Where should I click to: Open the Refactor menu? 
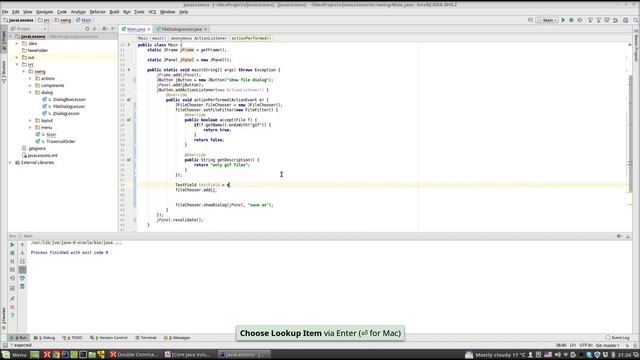[97, 12]
